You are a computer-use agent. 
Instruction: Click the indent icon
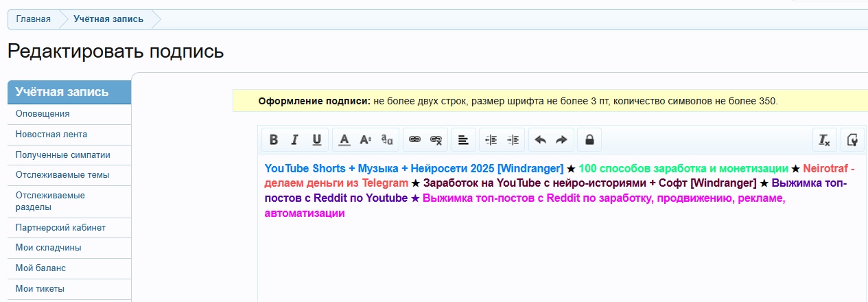pos(513,140)
